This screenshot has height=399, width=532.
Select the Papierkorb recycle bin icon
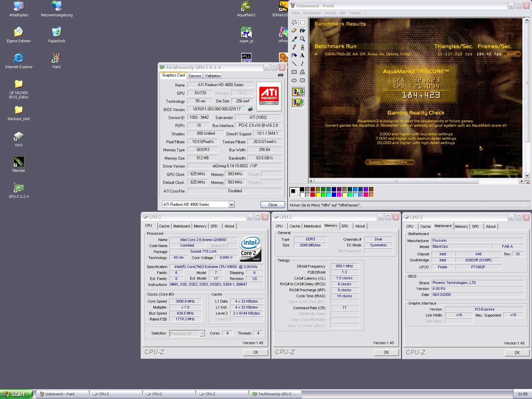pos(57,35)
